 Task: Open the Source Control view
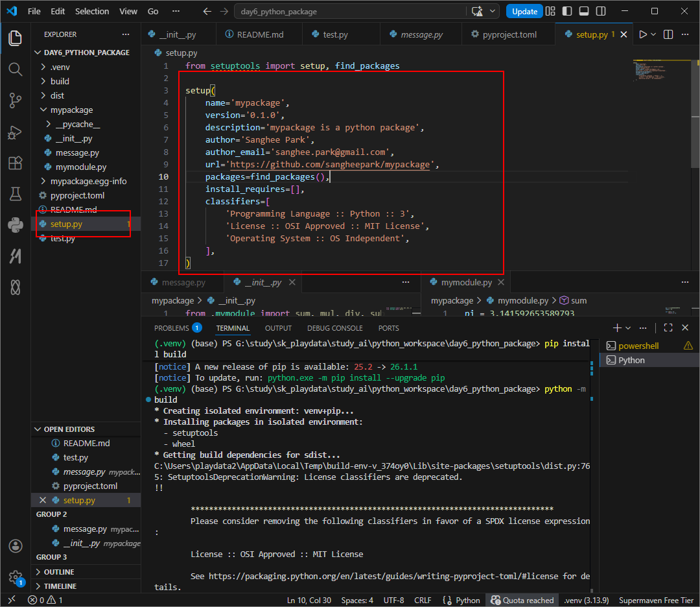[x=15, y=101]
